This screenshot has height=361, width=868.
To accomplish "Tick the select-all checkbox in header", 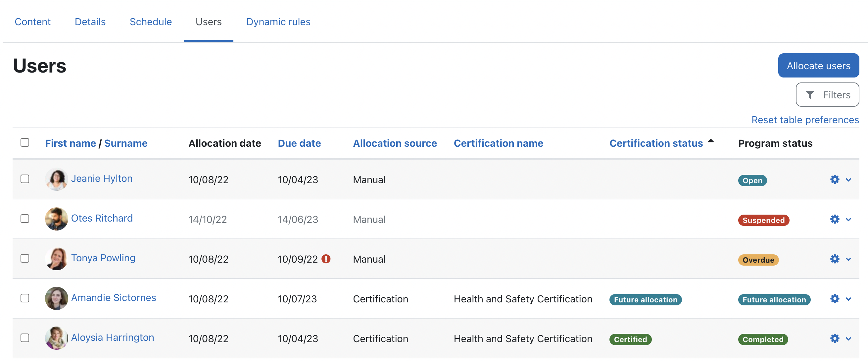I will (24, 143).
